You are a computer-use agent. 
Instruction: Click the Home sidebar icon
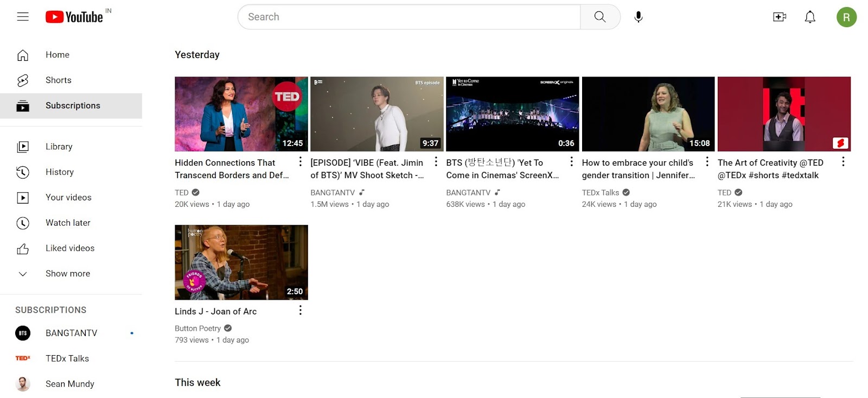click(23, 55)
